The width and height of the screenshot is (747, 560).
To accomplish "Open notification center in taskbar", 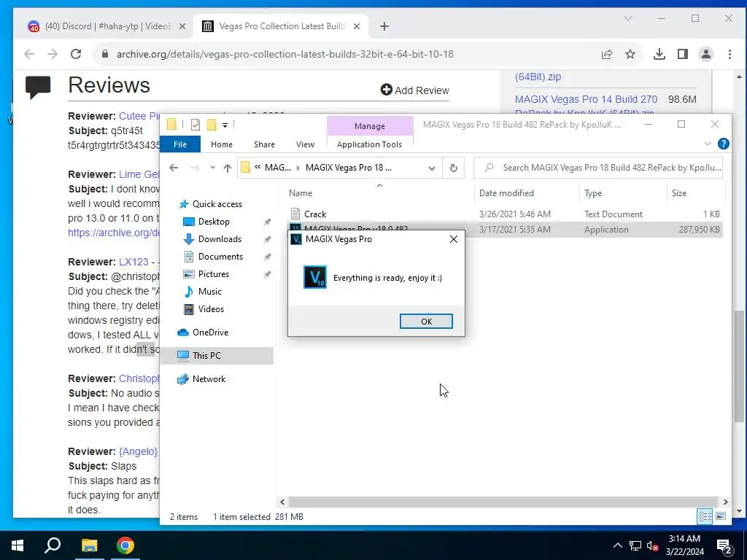I will point(724,546).
